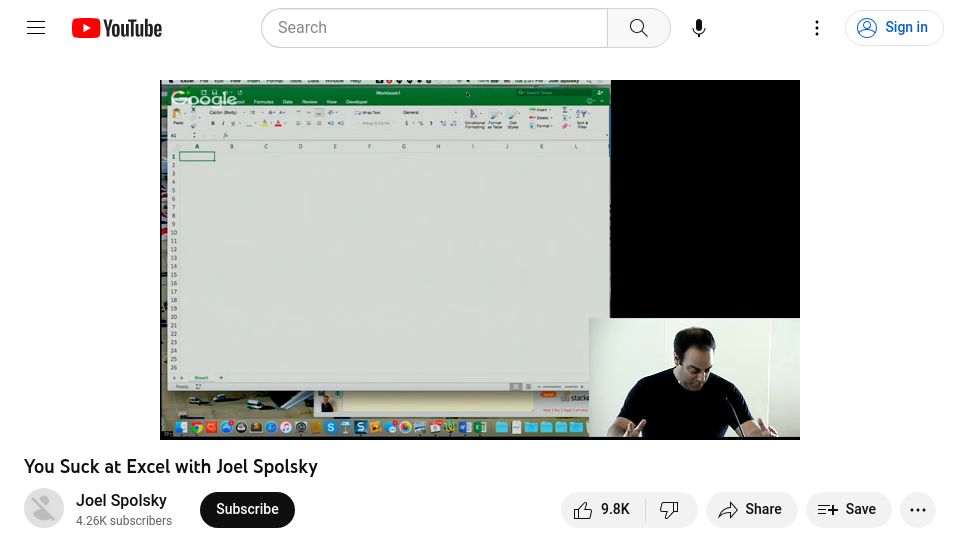Open more actions ellipsis beside Save

[918, 509]
